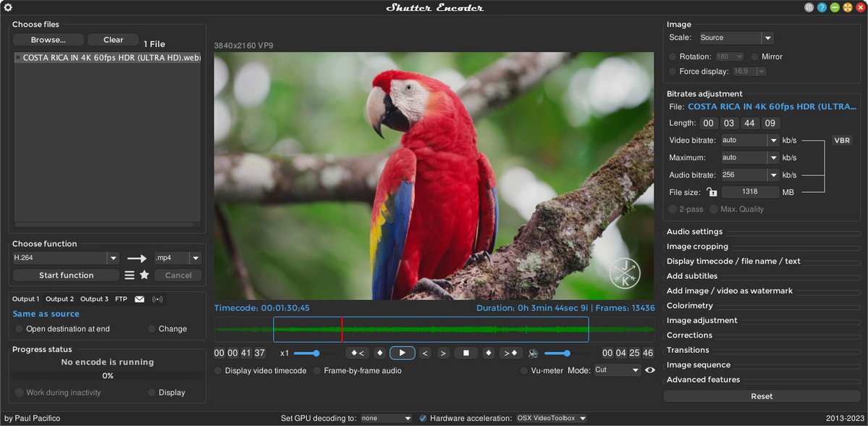The height and width of the screenshot is (426, 868).
Task: Toggle the file size lock icon
Action: [x=712, y=192]
